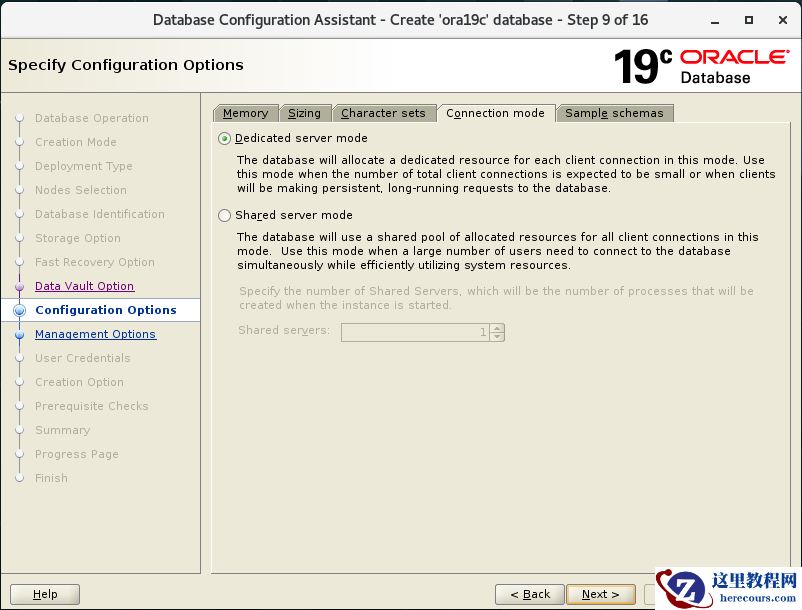
Task: Open the Sample schemas tab
Action: 614,113
